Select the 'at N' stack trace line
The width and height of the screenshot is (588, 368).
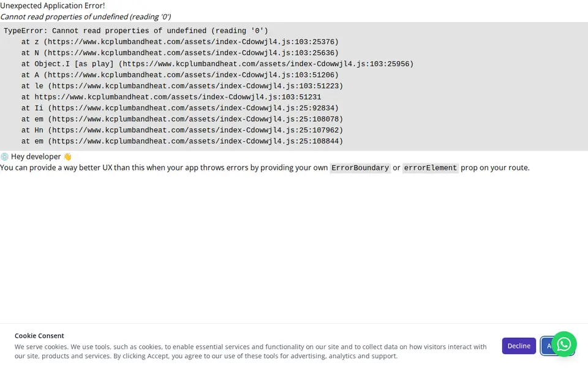(x=179, y=53)
